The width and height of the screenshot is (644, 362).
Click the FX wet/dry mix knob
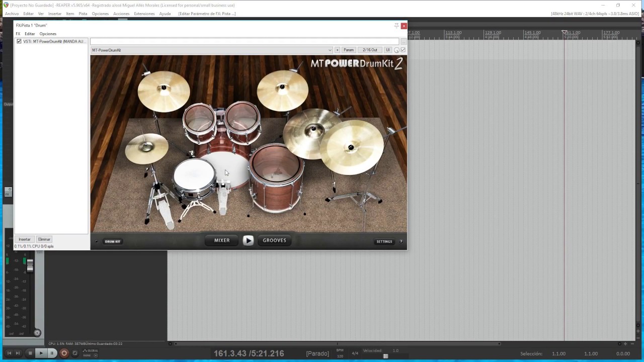(396, 50)
